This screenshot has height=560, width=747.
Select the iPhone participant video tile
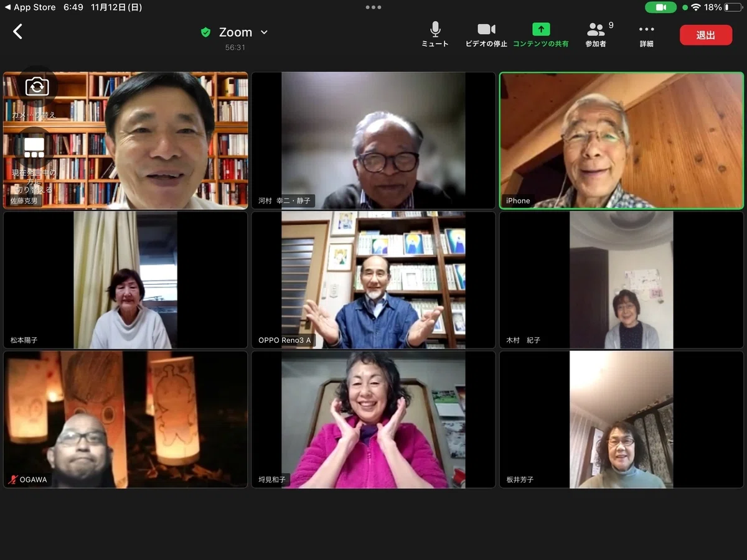(x=621, y=140)
